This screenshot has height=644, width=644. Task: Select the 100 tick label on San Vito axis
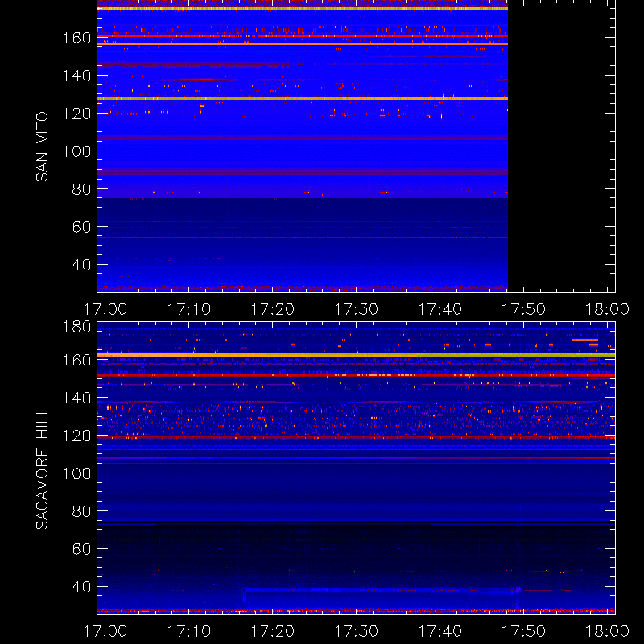tap(76, 151)
